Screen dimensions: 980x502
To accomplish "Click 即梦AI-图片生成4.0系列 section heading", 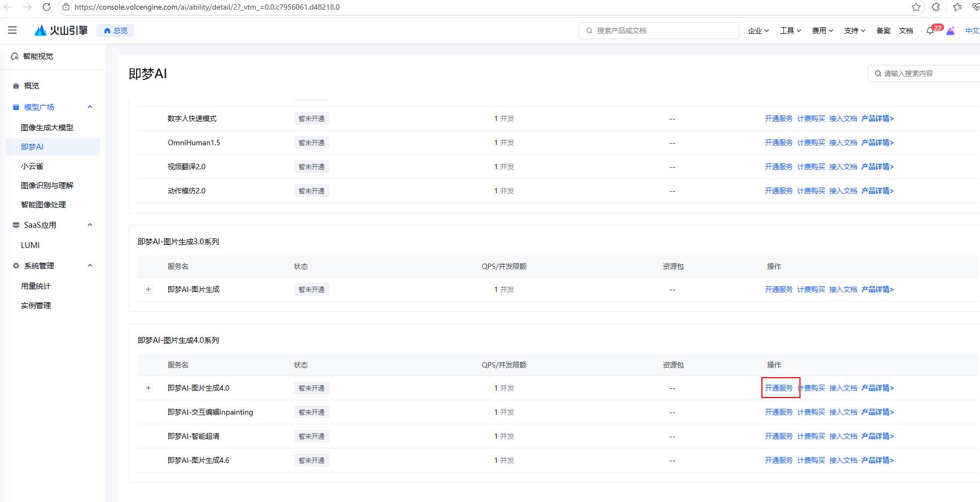I will tap(178, 340).
